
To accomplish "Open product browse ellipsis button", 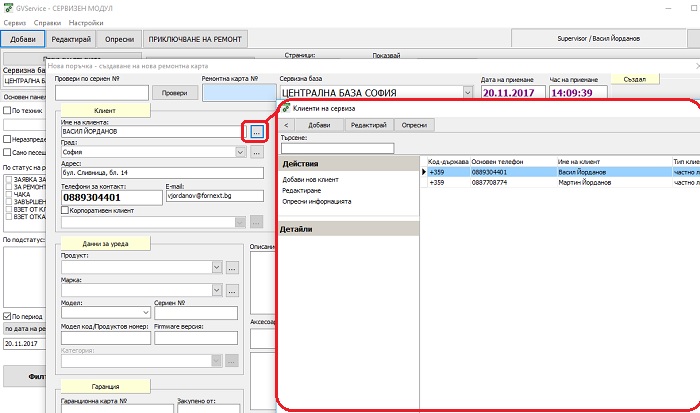I will click(x=232, y=268).
